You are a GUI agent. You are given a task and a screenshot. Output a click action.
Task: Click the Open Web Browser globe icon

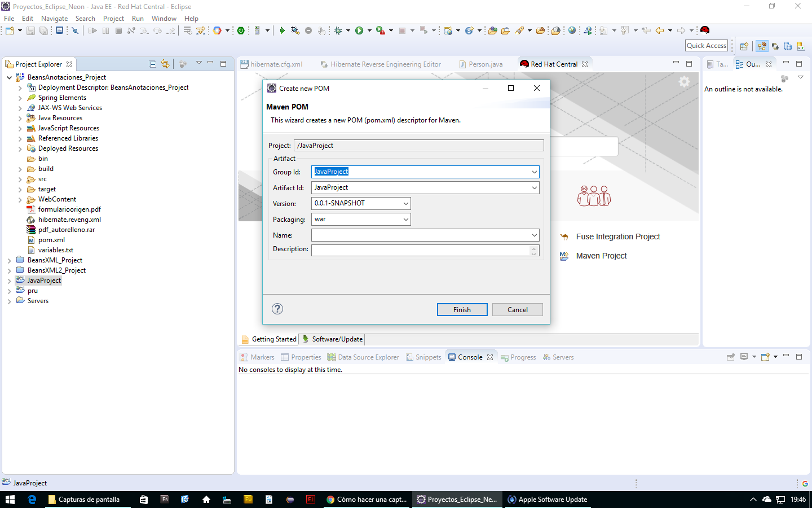click(x=572, y=30)
